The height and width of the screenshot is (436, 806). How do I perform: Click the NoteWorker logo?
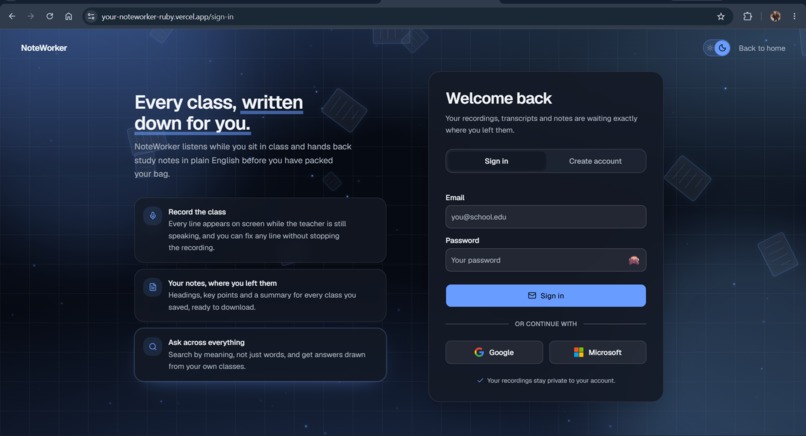[x=44, y=48]
